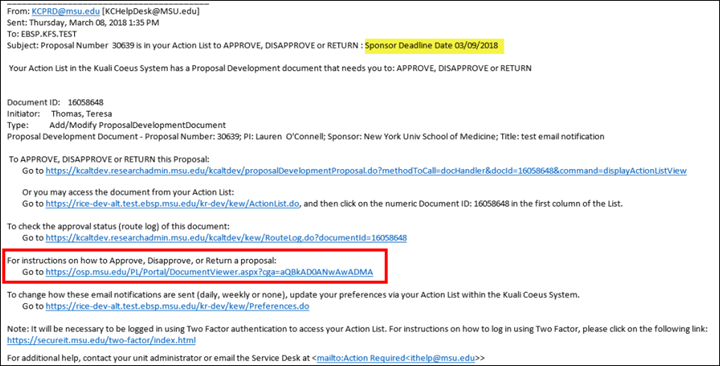This screenshot has width=720, height=366.
Task: Click the "Document ID: 16058648" line
Action: coord(55,102)
